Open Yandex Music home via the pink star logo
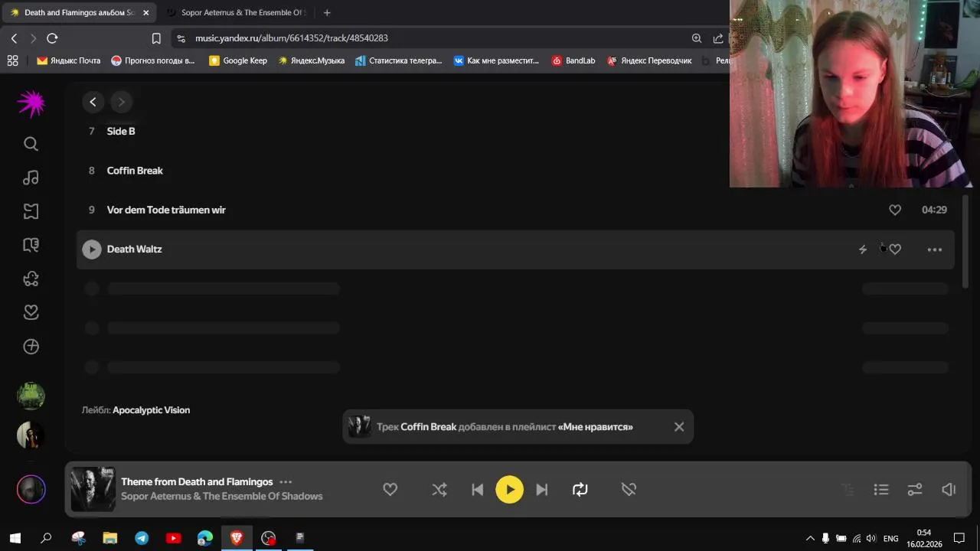Viewport: 980px width, 551px height. 31,103
